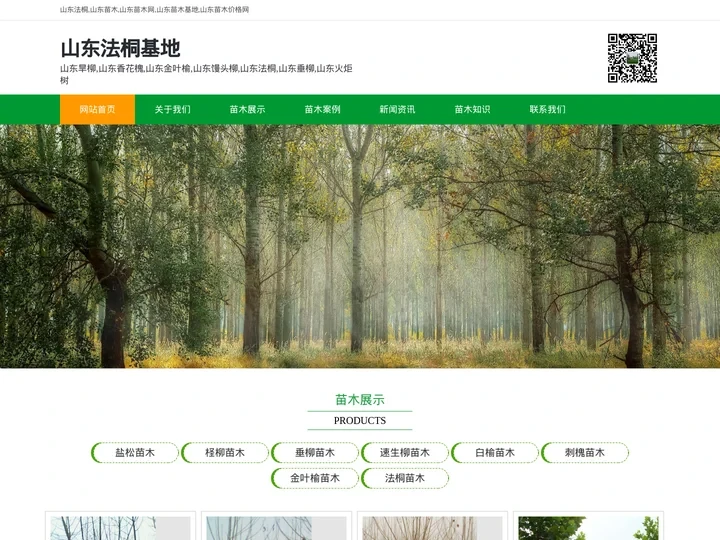Open the 金叶榆苗木 category
Viewport: 720px width, 540px height.
pyautogui.click(x=315, y=478)
